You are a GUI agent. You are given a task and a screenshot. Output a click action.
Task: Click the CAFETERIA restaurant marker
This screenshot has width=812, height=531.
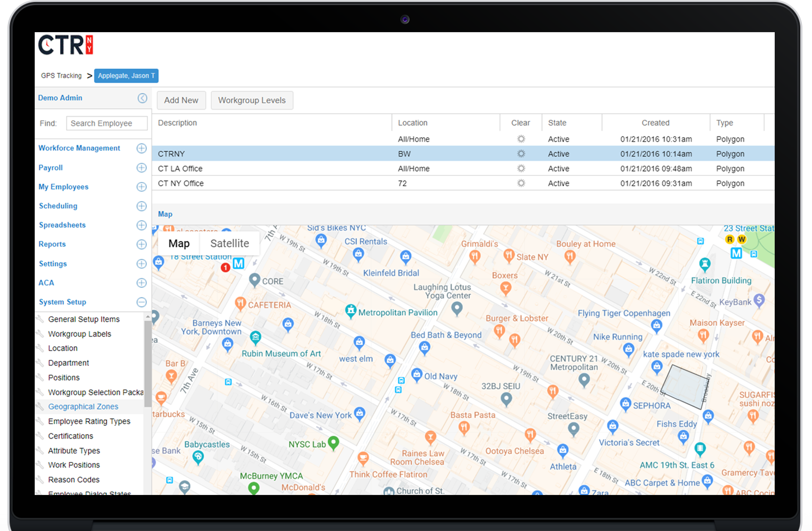[240, 303]
